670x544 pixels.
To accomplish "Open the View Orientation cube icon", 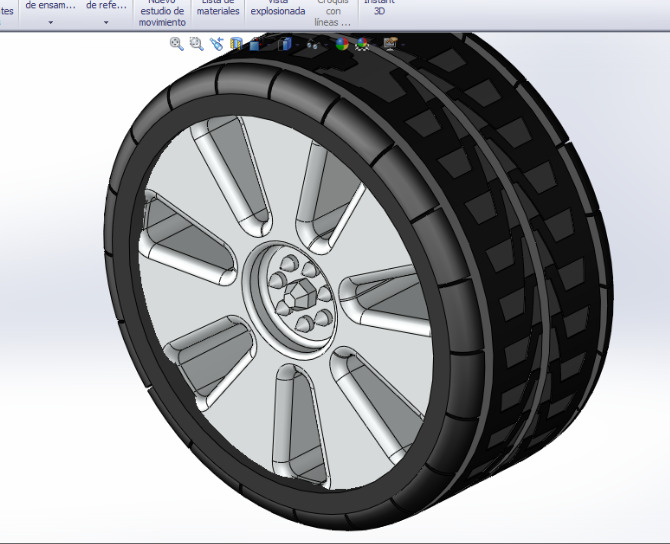I will pos(255,44).
